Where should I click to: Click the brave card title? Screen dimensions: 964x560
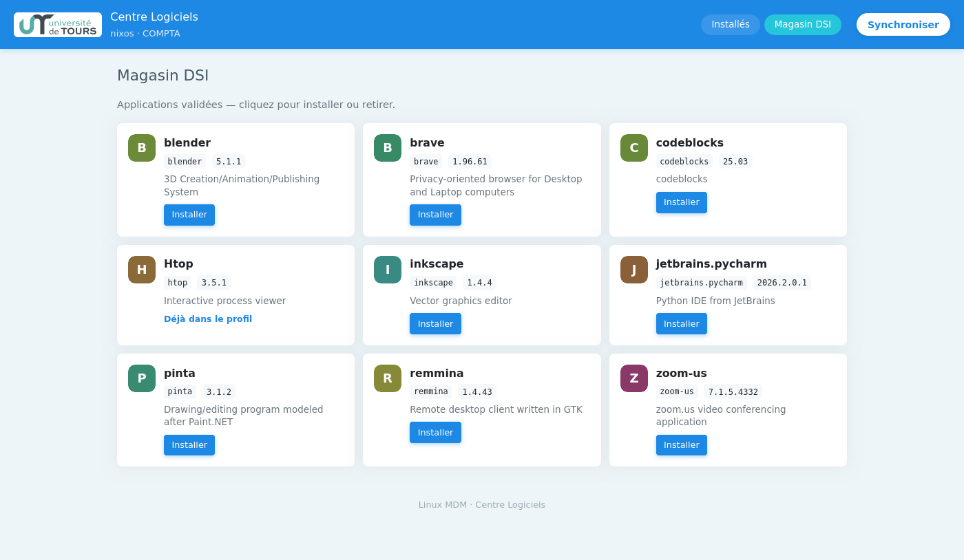(x=427, y=143)
